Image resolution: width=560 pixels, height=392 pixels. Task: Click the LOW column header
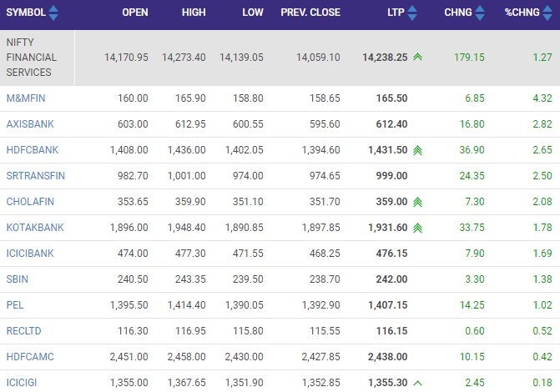tap(253, 13)
